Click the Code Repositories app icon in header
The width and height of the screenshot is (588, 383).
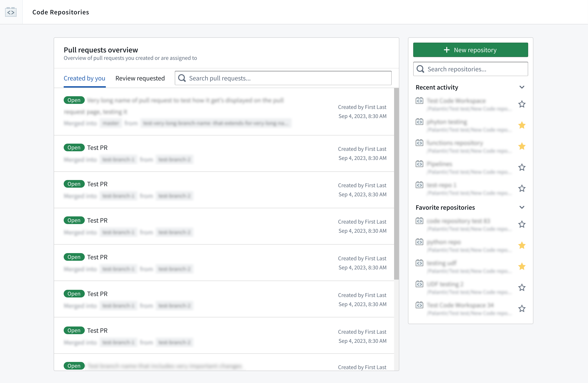pos(11,12)
